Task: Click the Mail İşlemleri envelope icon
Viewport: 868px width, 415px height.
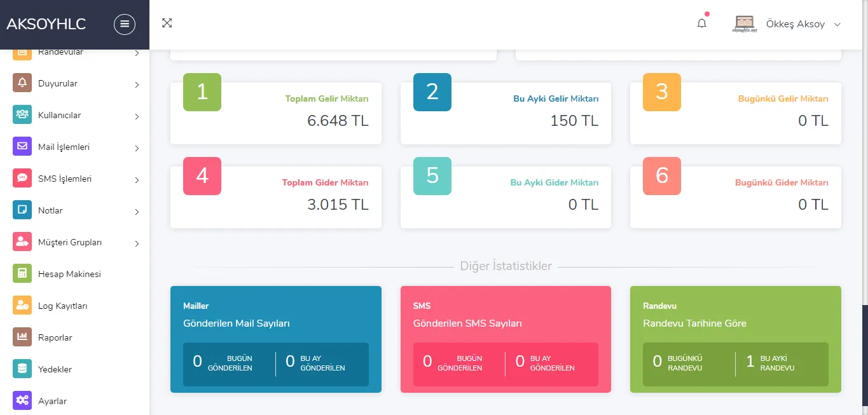Action: (x=22, y=147)
